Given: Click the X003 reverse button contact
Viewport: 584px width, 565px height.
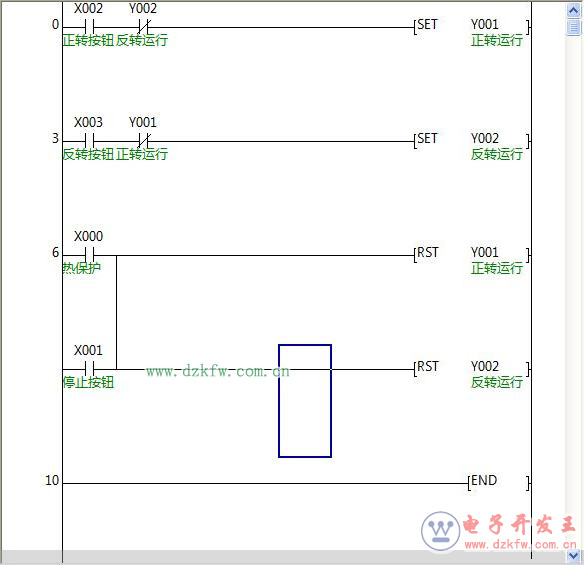Looking at the screenshot, I should coord(89,141).
